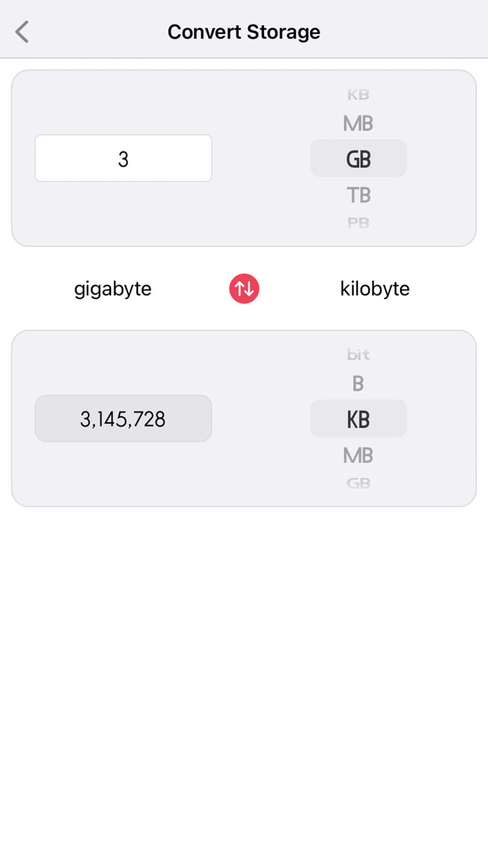The image size is (488, 868).
Task: Click the kilobyte label
Action: click(374, 288)
